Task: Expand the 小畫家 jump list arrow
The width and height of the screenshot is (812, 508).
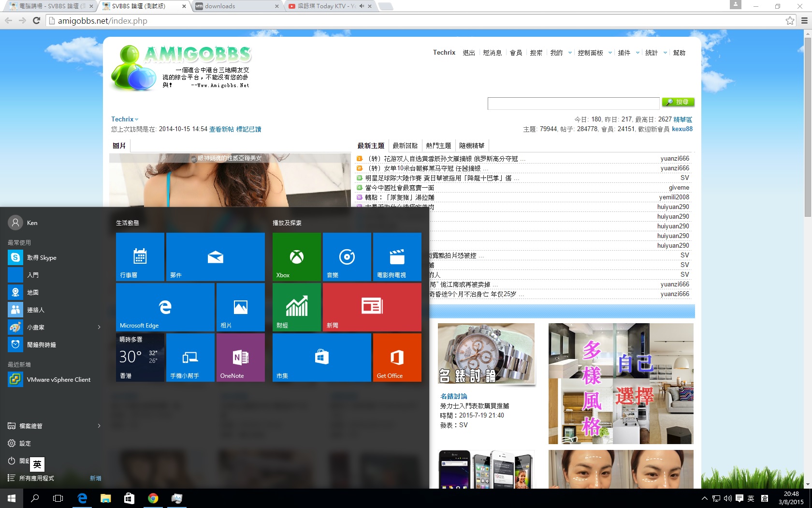Action: point(99,328)
